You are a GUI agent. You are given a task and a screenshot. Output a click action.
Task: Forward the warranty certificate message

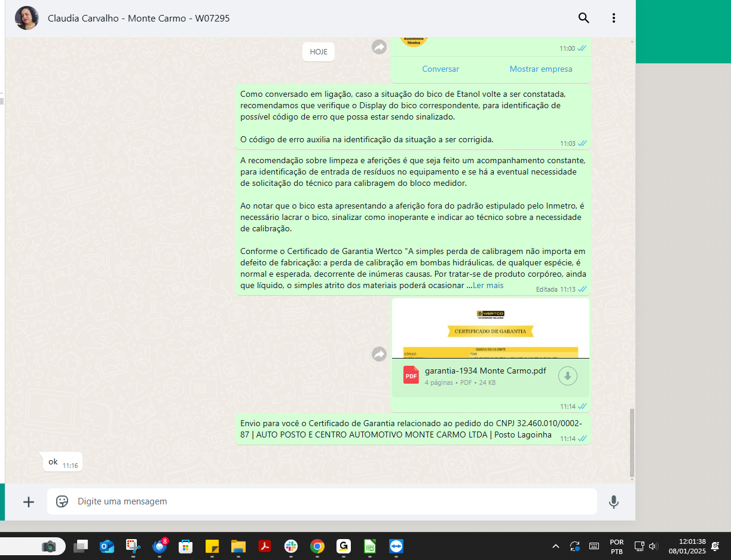pos(379,354)
